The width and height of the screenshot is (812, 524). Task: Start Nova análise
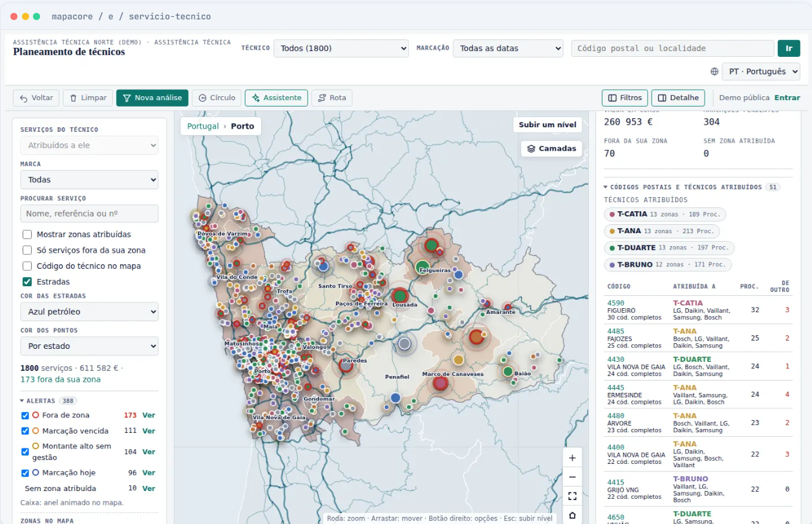pos(153,98)
